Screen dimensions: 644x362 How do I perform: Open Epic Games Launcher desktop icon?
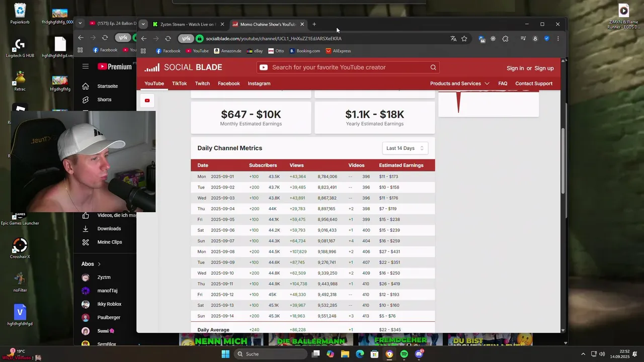coord(20,219)
